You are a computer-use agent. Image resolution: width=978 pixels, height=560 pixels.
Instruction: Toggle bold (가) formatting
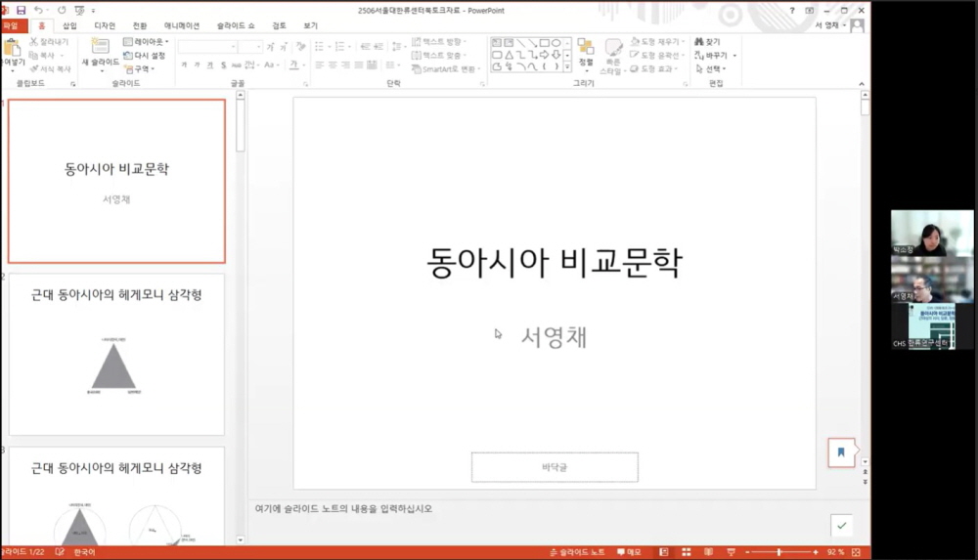pyautogui.click(x=184, y=65)
